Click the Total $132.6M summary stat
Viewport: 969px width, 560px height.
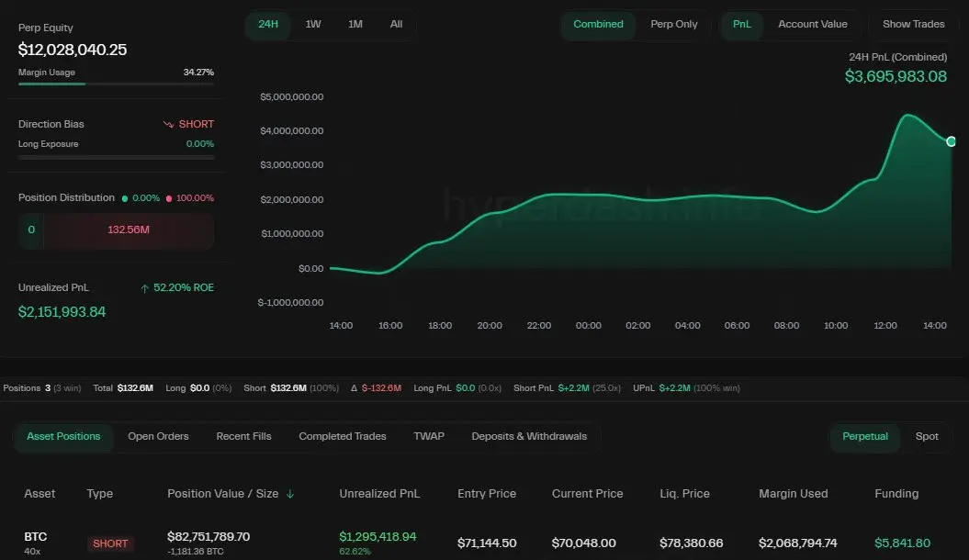point(123,388)
